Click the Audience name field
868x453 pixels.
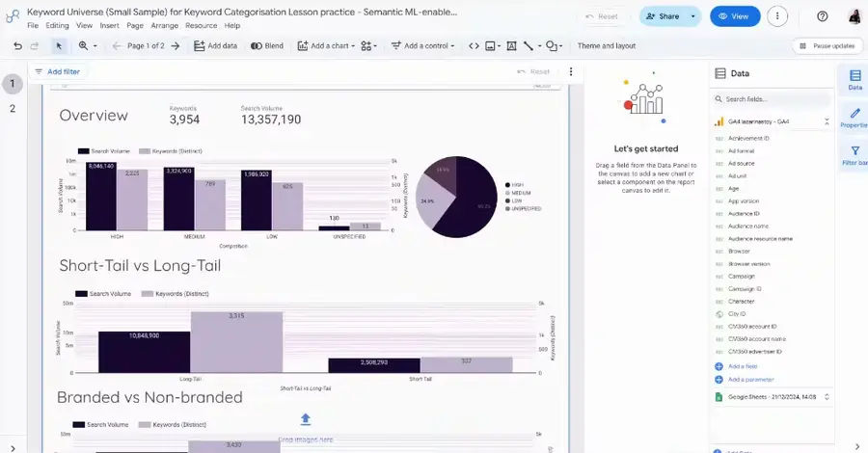(x=747, y=226)
